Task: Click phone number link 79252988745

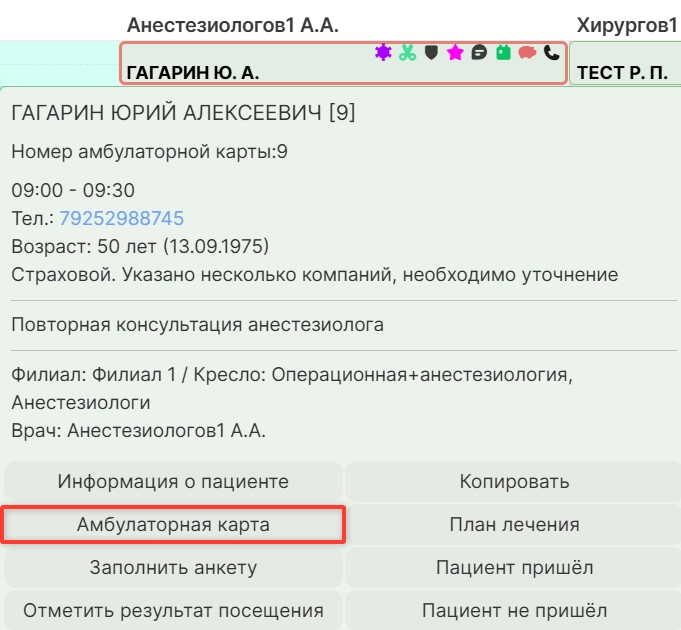Action: (121, 218)
